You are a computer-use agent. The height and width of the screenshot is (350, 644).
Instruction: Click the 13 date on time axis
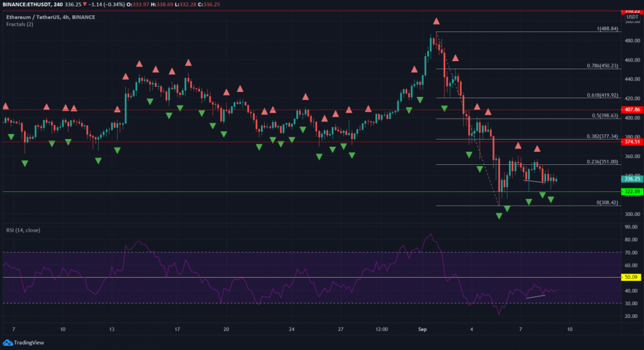111,329
